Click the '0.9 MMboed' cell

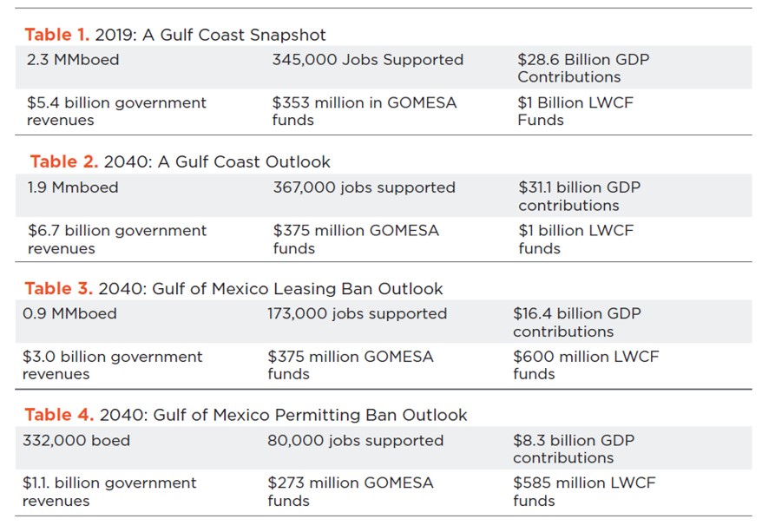click(x=69, y=314)
